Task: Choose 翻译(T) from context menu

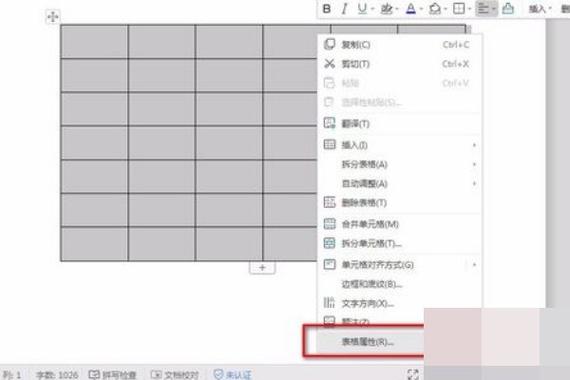Action: click(x=399, y=124)
